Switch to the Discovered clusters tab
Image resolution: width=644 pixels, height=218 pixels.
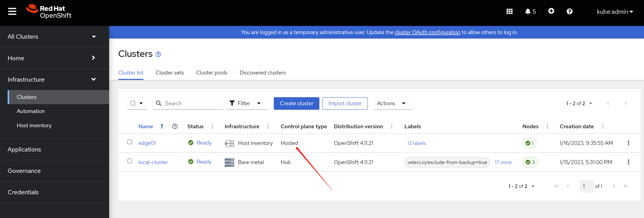click(x=263, y=73)
